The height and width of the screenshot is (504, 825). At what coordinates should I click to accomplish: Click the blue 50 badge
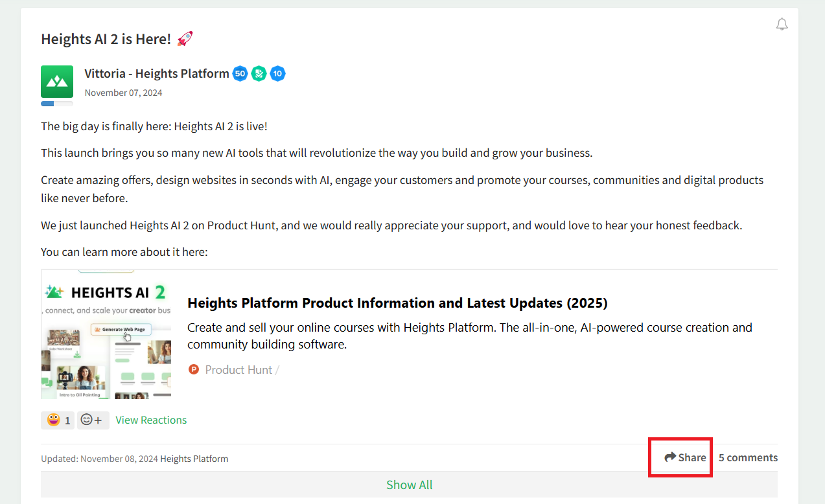(240, 73)
